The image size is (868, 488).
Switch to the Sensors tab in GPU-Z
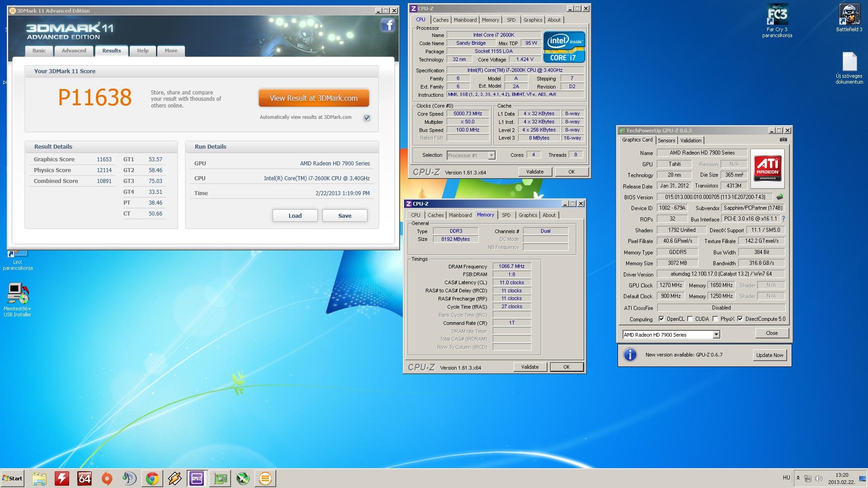point(666,141)
